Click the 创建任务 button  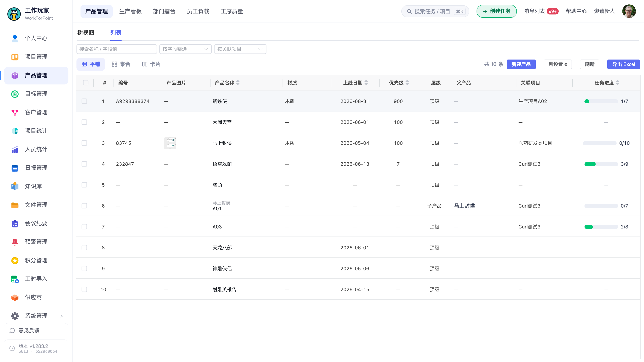(496, 11)
